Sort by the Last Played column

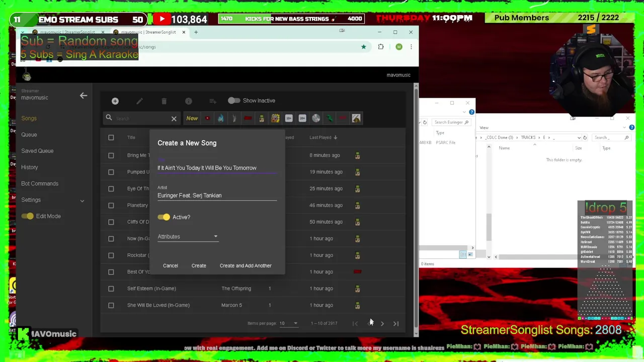[324, 137]
